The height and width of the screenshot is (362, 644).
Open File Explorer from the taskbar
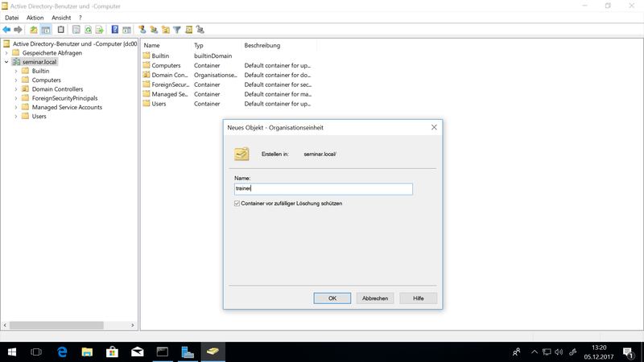87,352
